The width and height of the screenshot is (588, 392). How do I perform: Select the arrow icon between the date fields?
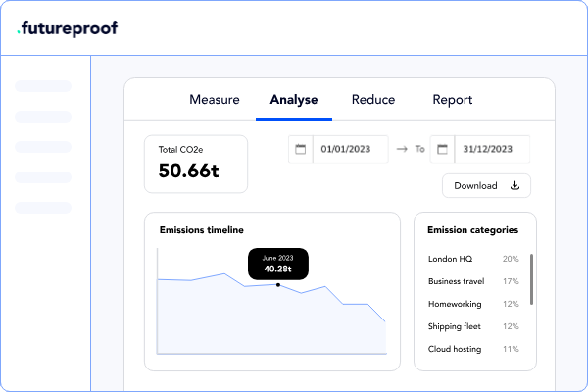(402, 149)
